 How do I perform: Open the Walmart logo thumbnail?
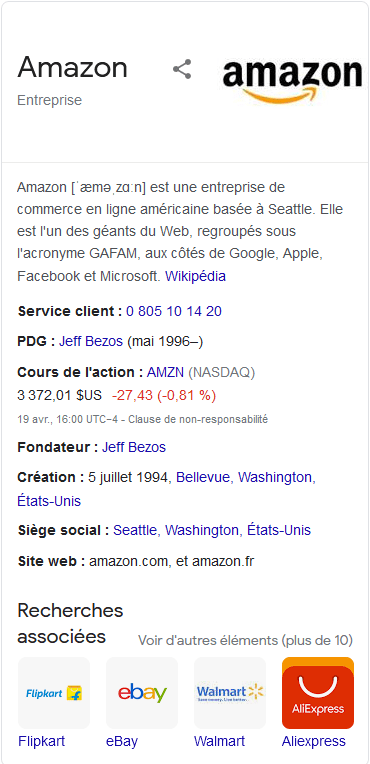230,693
